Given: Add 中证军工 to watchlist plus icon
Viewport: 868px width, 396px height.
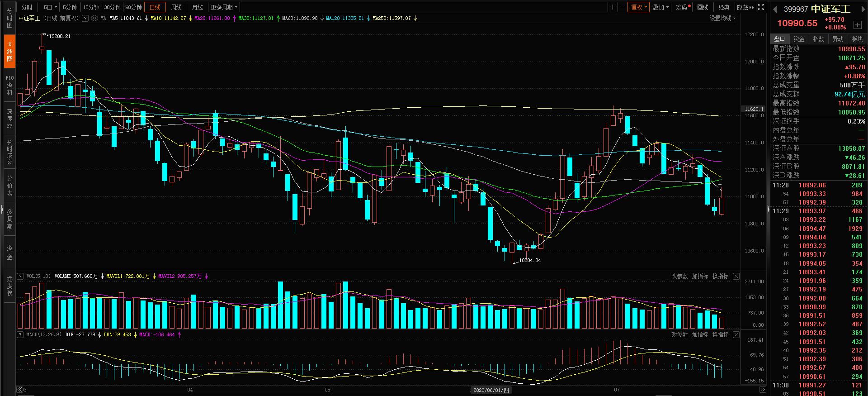Looking at the screenshot, I should click(857, 25).
